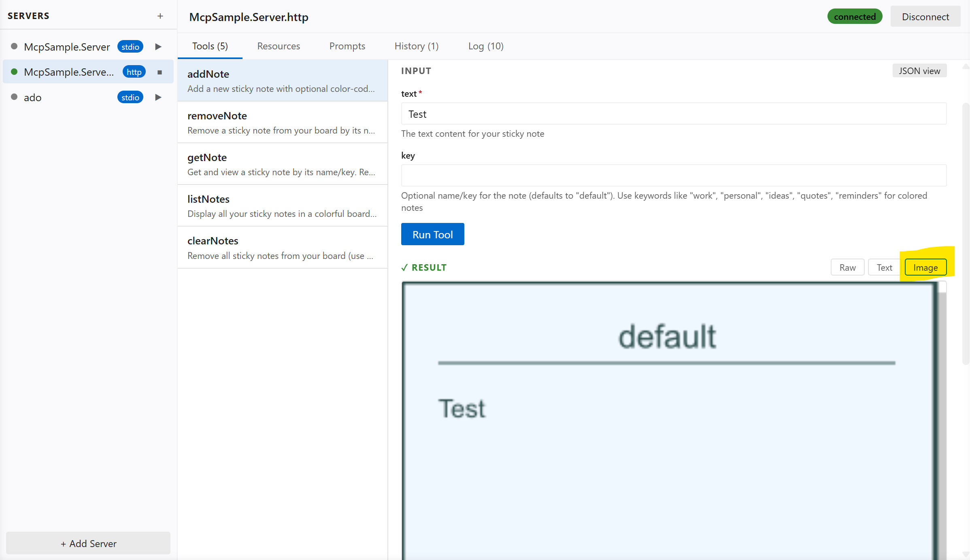
Task: Switch to the Resources tab
Action: pos(279,46)
